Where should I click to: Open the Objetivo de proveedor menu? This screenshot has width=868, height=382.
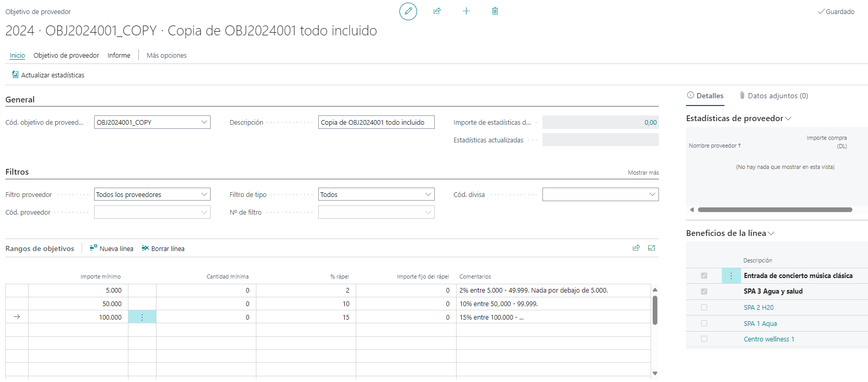click(66, 56)
